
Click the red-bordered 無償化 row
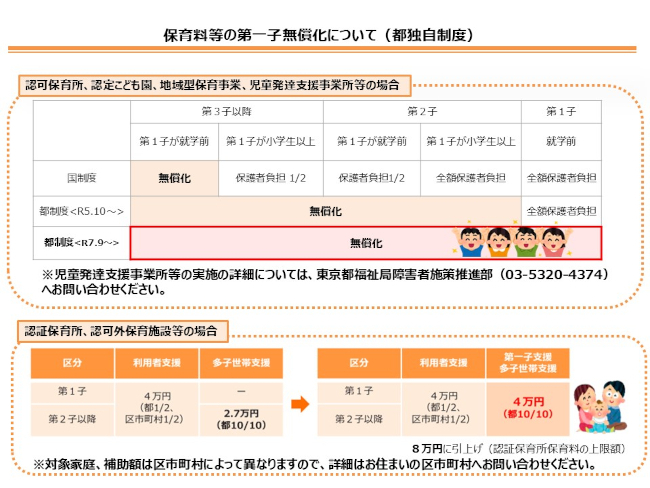pyautogui.click(x=365, y=243)
